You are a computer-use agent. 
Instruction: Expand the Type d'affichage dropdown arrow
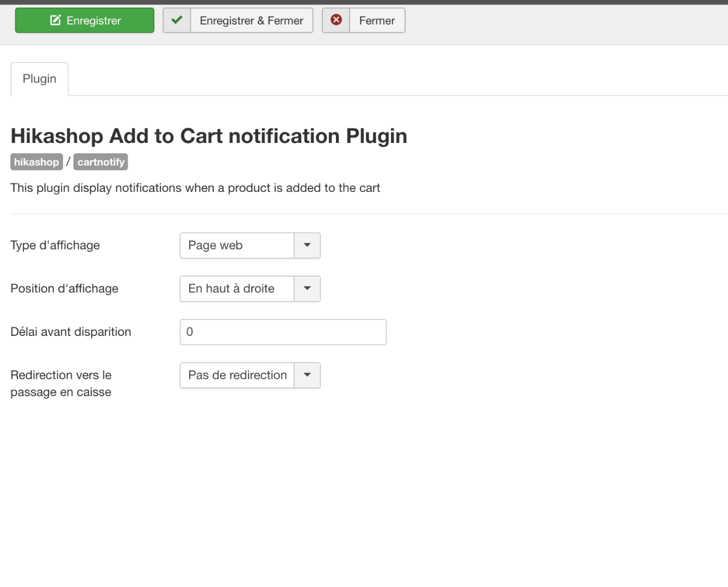point(307,246)
